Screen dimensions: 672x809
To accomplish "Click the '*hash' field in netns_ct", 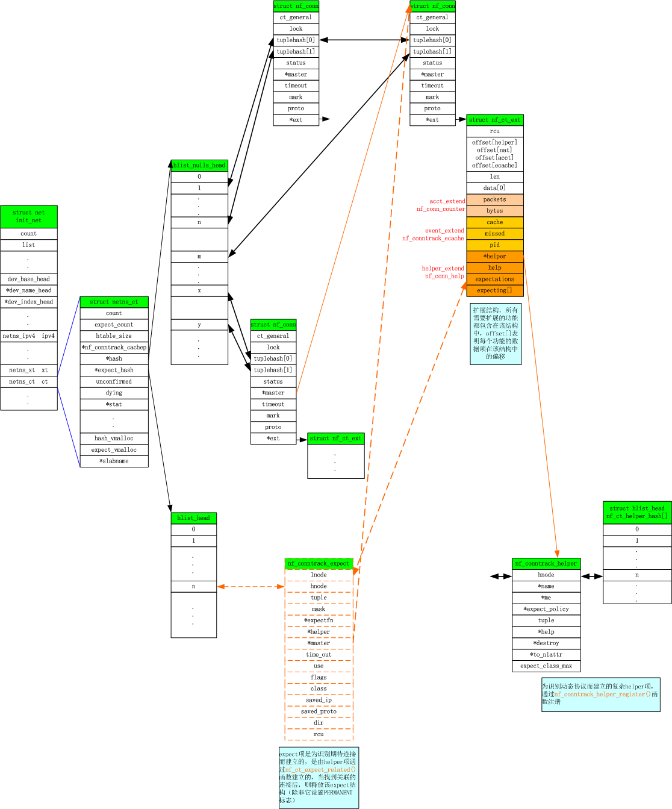I will click(x=114, y=359).
